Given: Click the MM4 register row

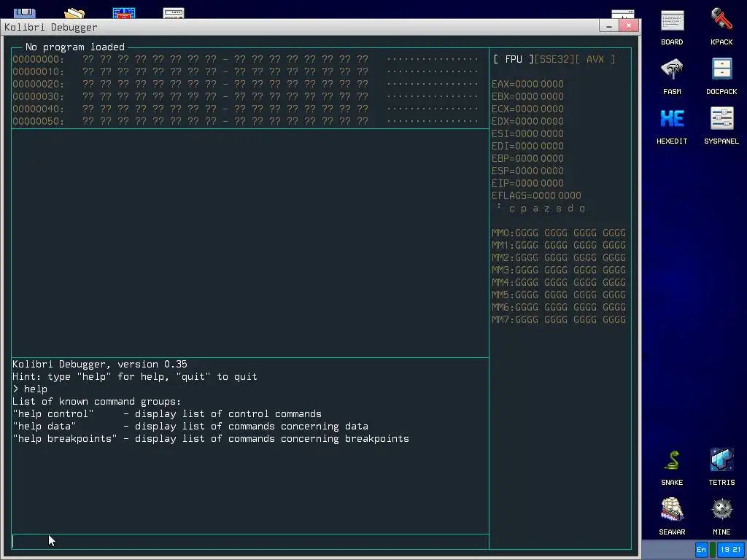Looking at the screenshot, I should click(x=559, y=282).
